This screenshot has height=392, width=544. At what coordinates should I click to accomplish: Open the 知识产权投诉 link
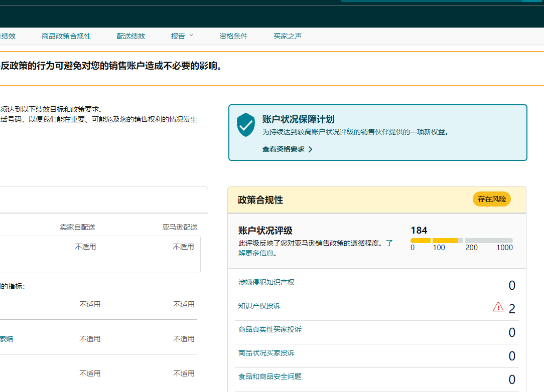pos(259,306)
